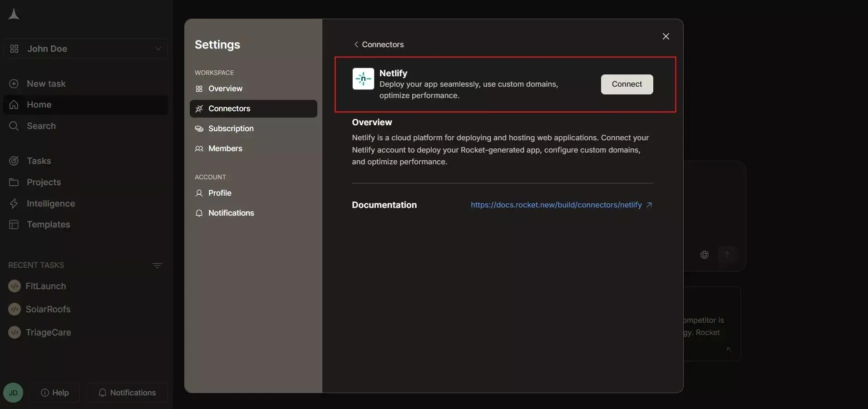Click the globe icon in background panel
Viewport: 868px width, 409px height.
705,255
